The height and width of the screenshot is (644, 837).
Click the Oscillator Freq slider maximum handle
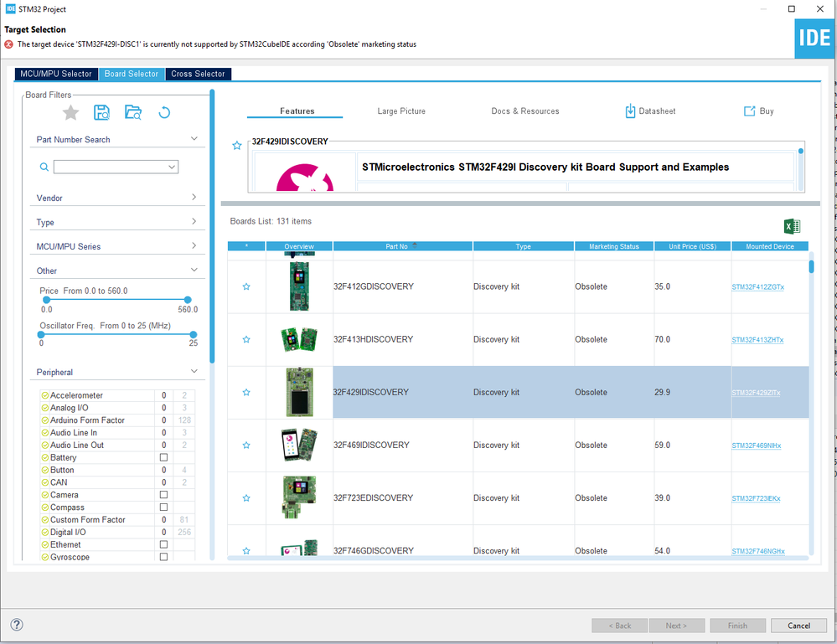click(194, 334)
